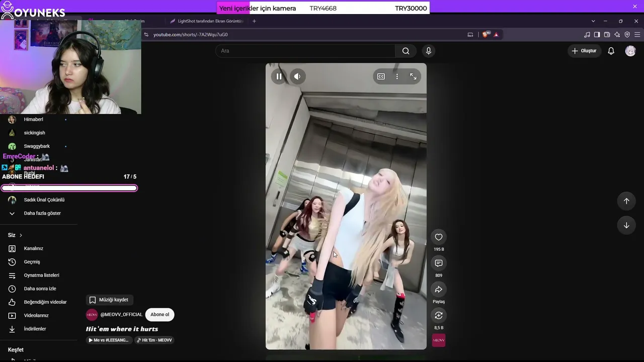
Task: Click the search magnifier button
Action: [x=406, y=51]
